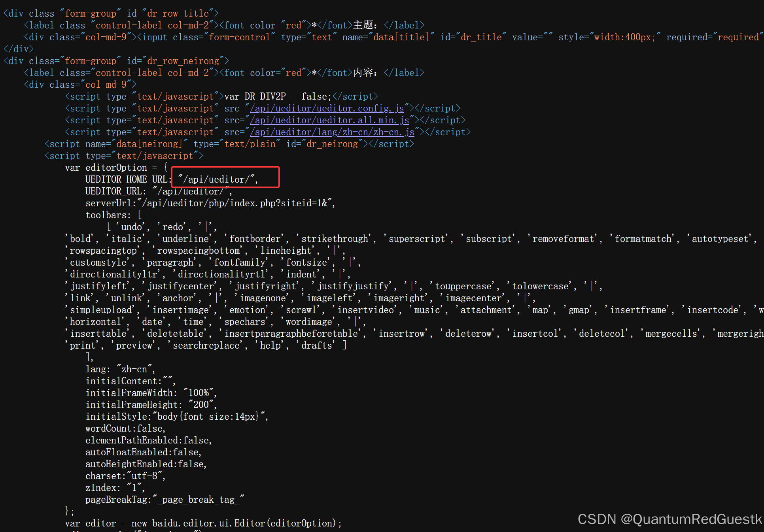This screenshot has width=764, height=532.
Task: Click the 'searchreplace' toolbar string
Action: pyautogui.click(x=206, y=345)
